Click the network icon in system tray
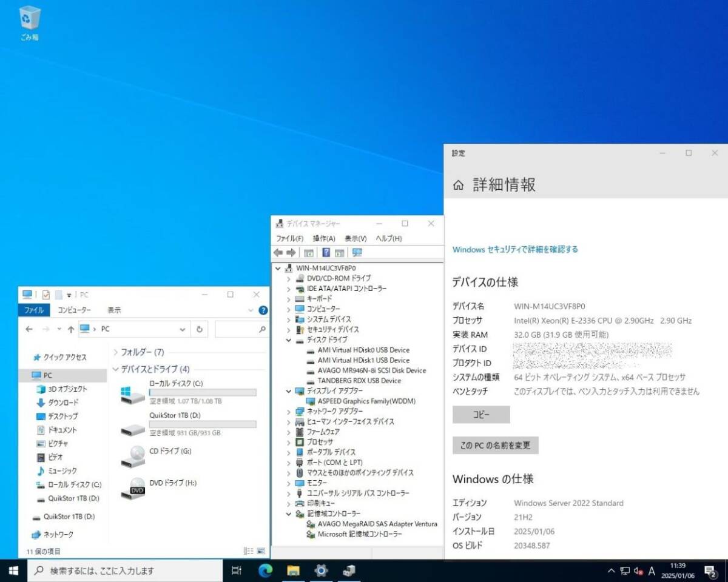728x582 pixels. click(625, 571)
